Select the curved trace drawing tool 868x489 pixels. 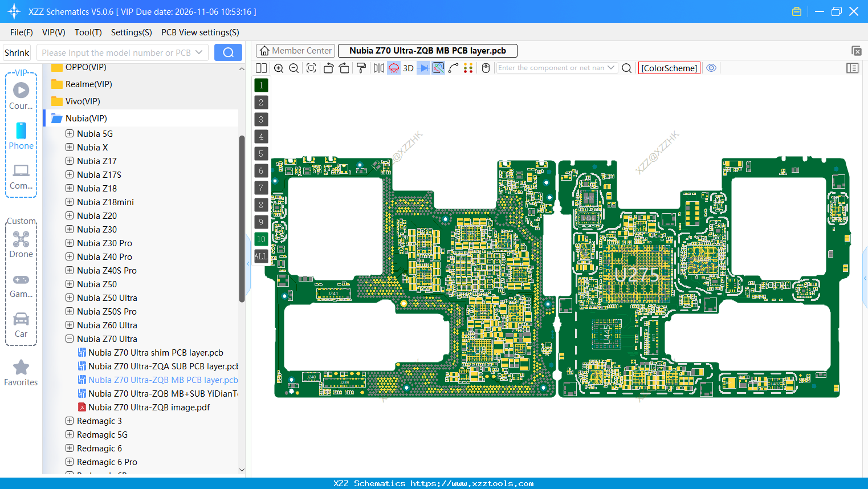pos(454,68)
